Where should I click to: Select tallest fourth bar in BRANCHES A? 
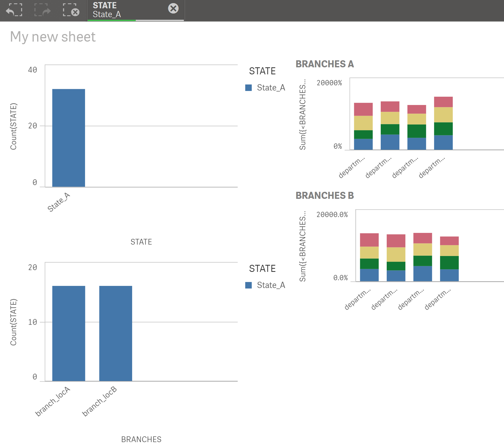(x=443, y=123)
